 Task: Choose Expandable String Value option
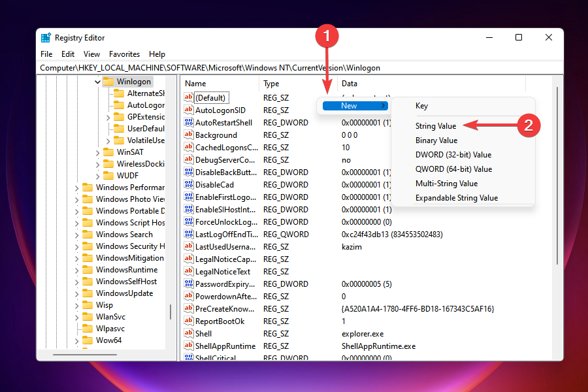click(x=457, y=198)
